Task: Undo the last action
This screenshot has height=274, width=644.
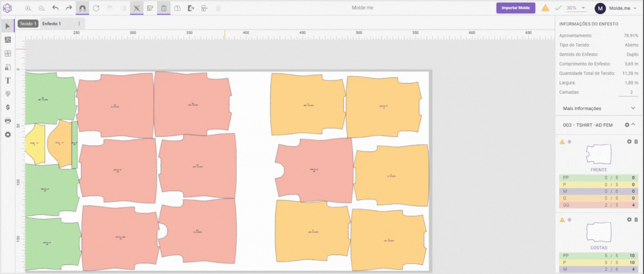Action: (55, 8)
